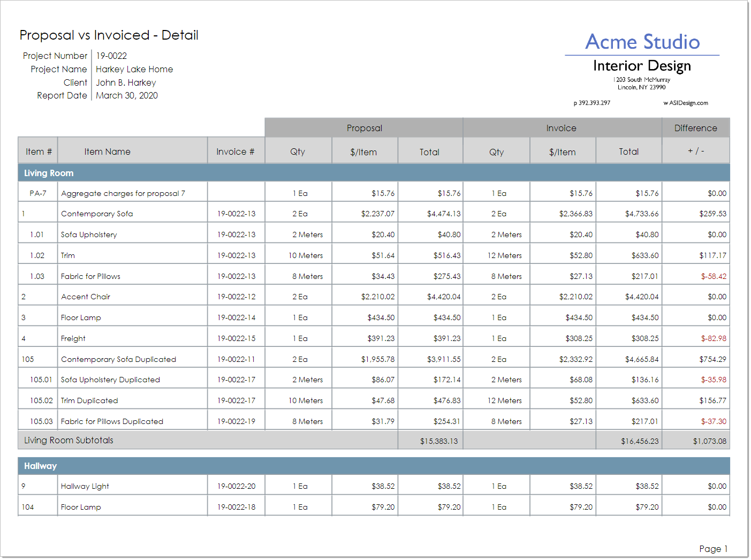Click subtotal difference '$1,073.08'
Image resolution: width=751 pixels, height=560 pixels.
coord(710,441)
